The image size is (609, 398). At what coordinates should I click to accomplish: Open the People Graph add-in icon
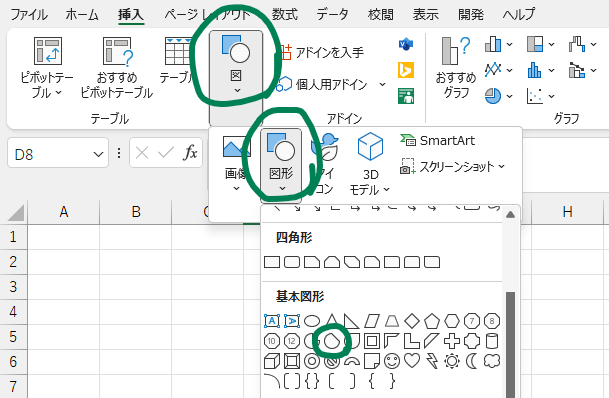click(x=406, y=96)
